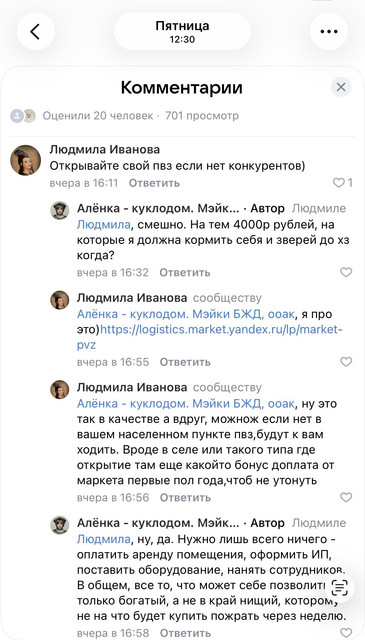This screenshot has height=640, width=365.
Task: Go back with the left arrow icon
Action: point(36,31)
